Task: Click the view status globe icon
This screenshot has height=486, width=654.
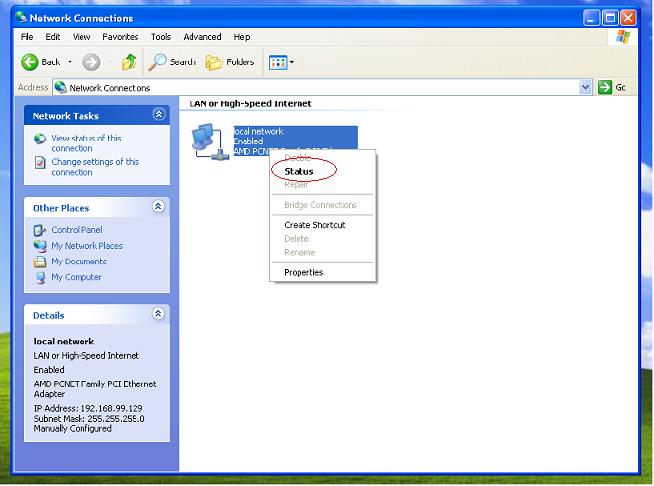Action: pos(40,138)
